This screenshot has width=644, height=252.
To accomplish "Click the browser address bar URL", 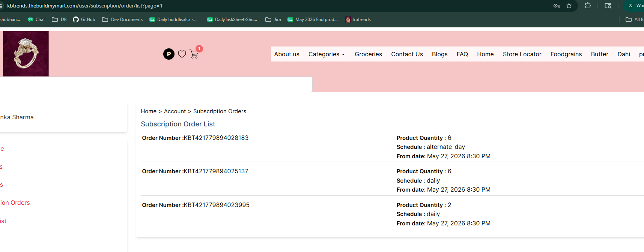I will pyautogui.click(x=85, y=6).
